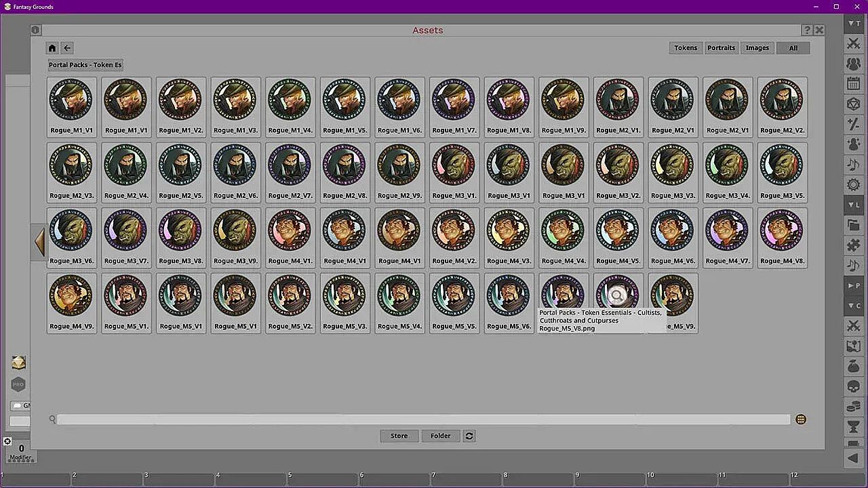868x488 pixels.
Task: Go to the previous page of assets
Action: click(x=39, y=242)
